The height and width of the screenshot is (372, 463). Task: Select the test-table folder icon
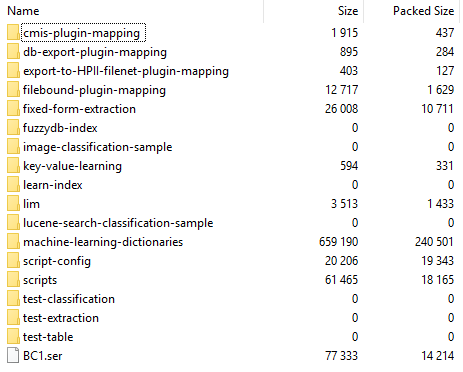(13, 337)
